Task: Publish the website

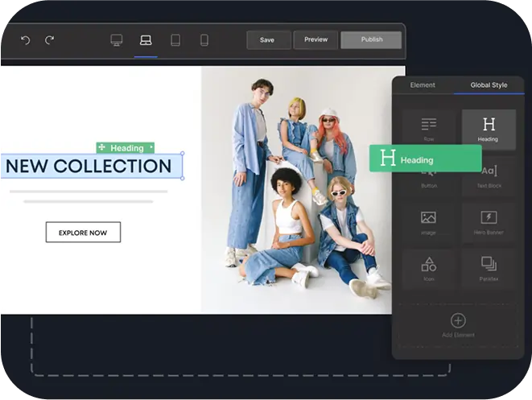Action: 371,39
